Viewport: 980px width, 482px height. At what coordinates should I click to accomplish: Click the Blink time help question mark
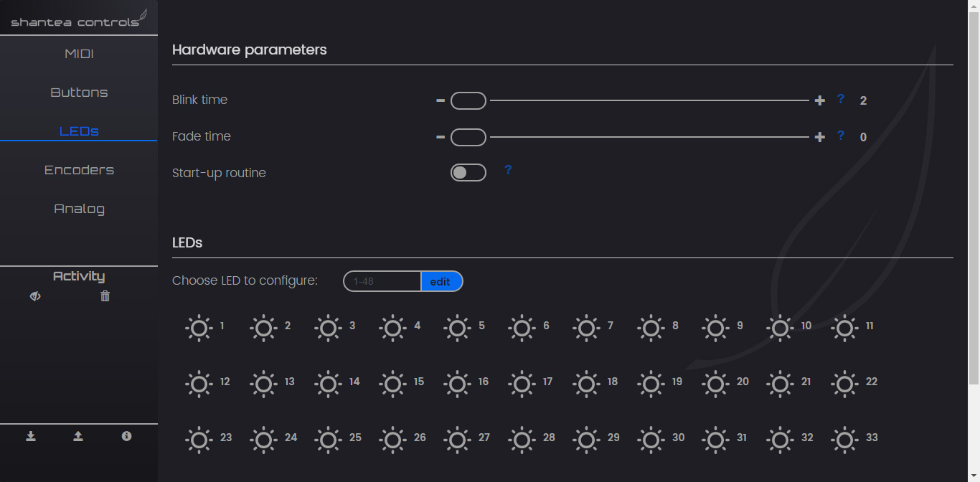841,99
